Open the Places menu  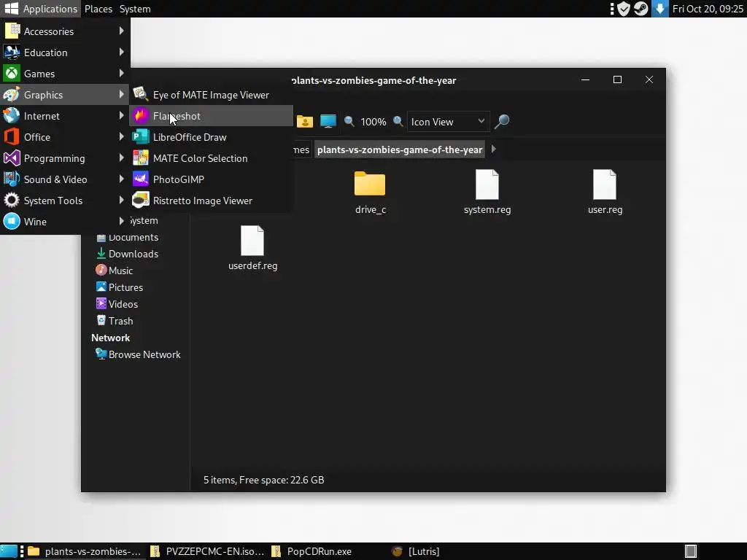pyautogui.click(x=98, y=9)
